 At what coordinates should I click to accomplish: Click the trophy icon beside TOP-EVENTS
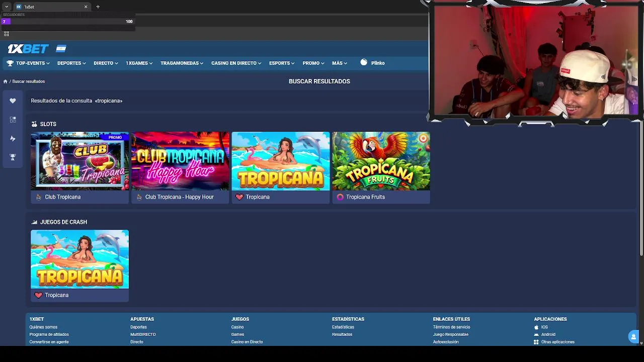(x=10, y=63)
